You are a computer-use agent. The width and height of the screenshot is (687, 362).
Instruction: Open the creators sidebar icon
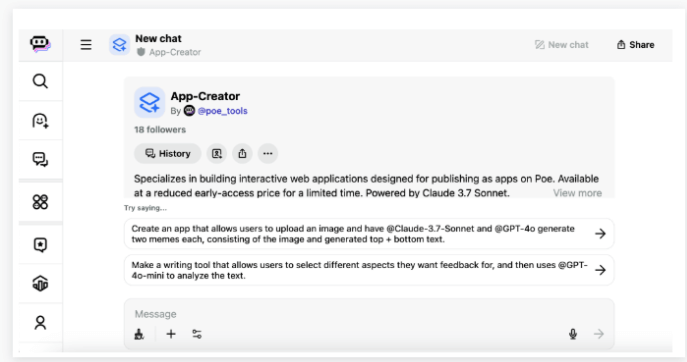point(40,284)
